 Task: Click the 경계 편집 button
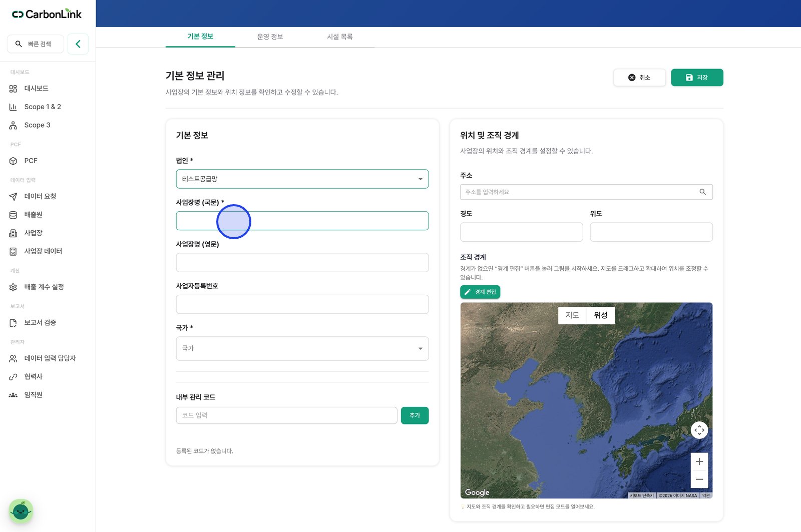[480, 292]
